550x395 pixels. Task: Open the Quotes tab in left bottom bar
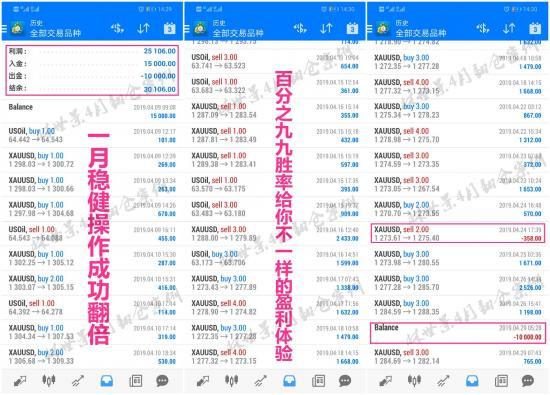[20, 381]
